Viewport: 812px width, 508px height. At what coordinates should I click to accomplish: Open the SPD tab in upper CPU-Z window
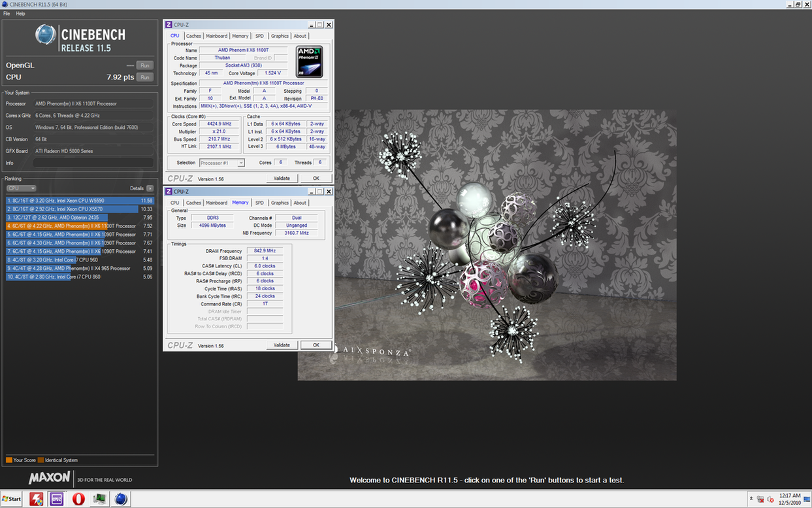(259, 36)
